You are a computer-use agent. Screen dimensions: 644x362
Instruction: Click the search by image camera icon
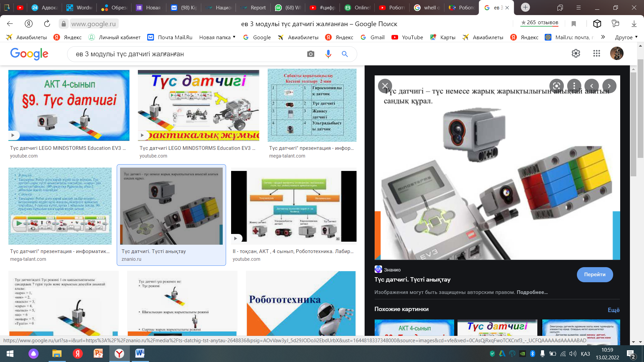click(311, 54)
